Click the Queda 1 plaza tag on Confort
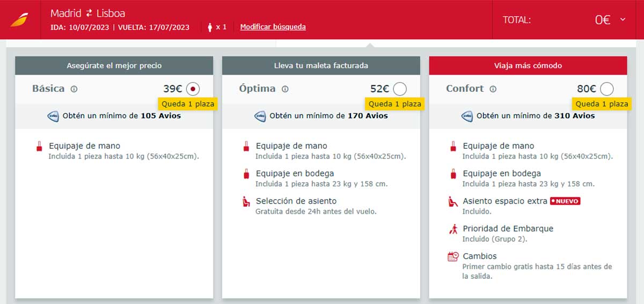The height and width of the screenshot is (304, 644). (602, 104)
